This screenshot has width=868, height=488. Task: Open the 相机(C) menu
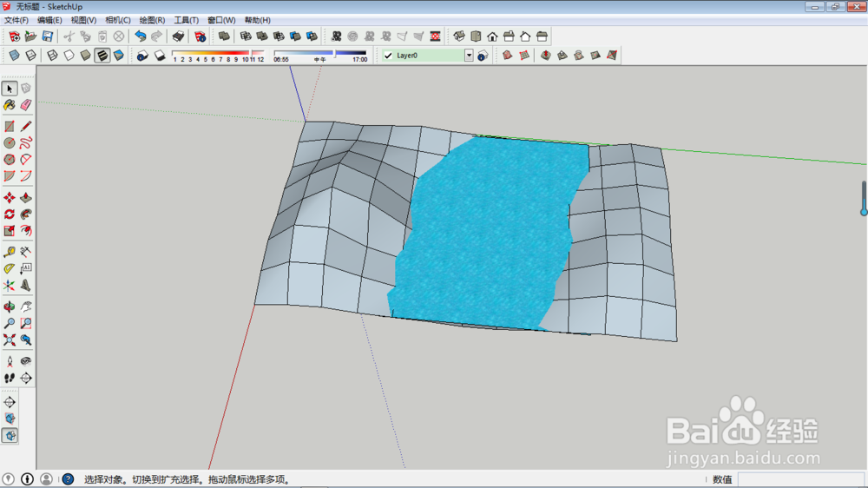tap(118, 20)
